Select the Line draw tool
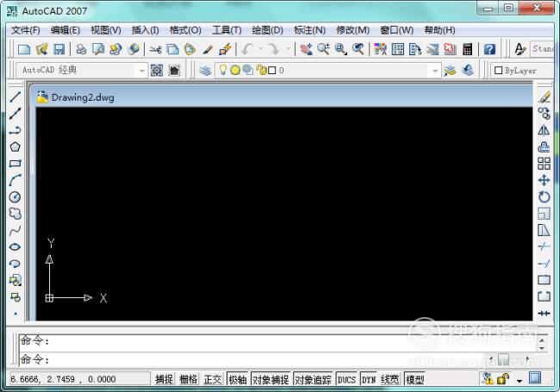Viewport: 560px width, 392px height. click(15, 96)
